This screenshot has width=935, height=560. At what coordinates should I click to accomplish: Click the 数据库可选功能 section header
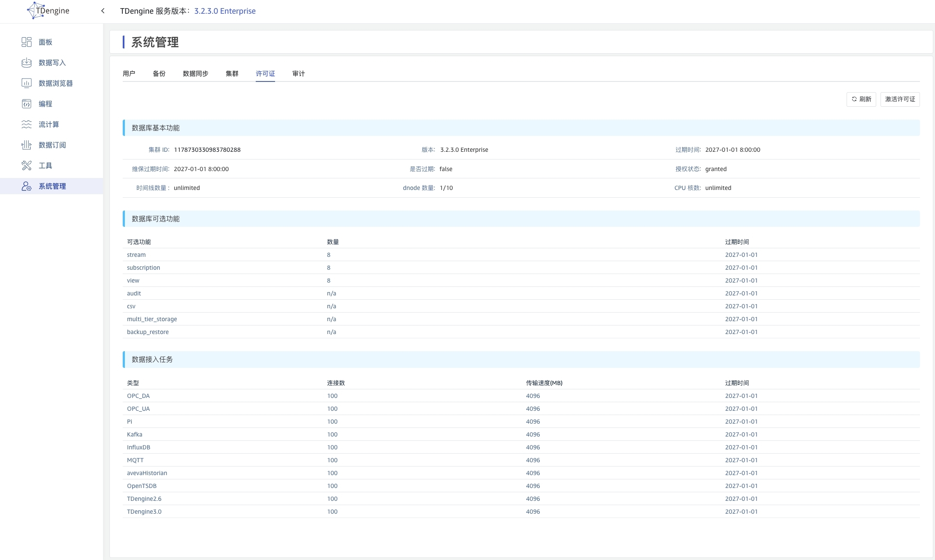(x=156, y=219)
